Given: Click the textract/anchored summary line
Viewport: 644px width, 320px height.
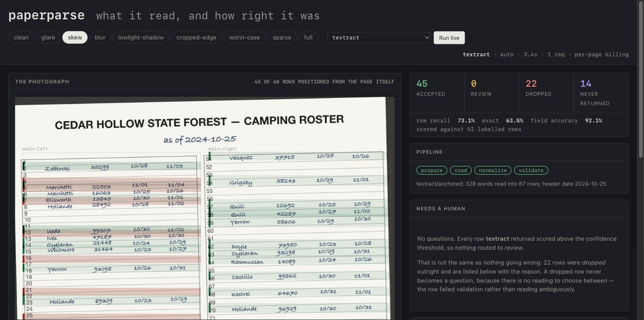Looking at the screenshot, I should 511,184.
